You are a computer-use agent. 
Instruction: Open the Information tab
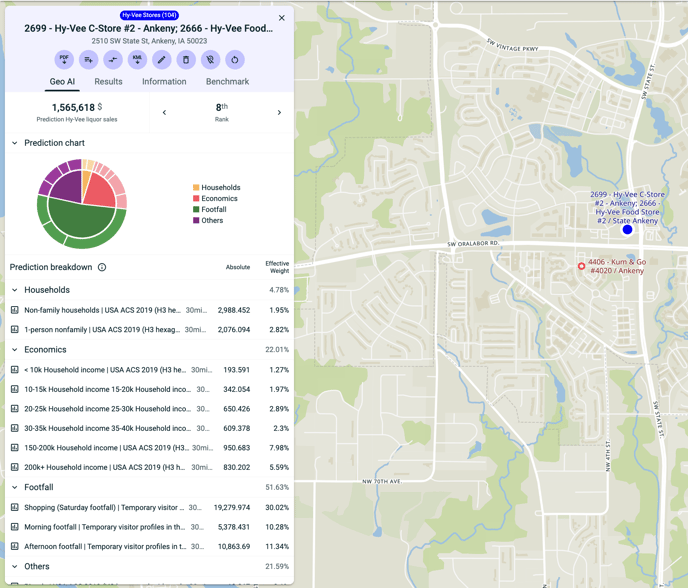point(164,82)
